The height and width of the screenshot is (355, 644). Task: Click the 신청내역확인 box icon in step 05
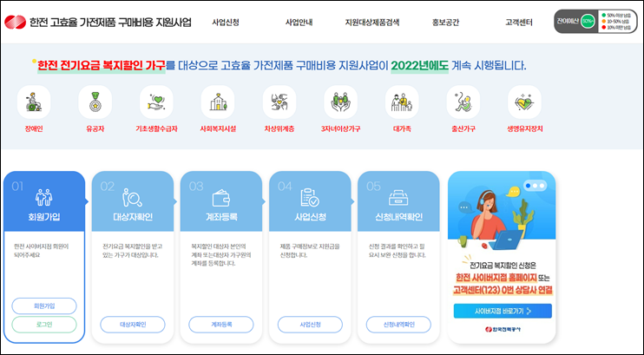pos(398,198)
